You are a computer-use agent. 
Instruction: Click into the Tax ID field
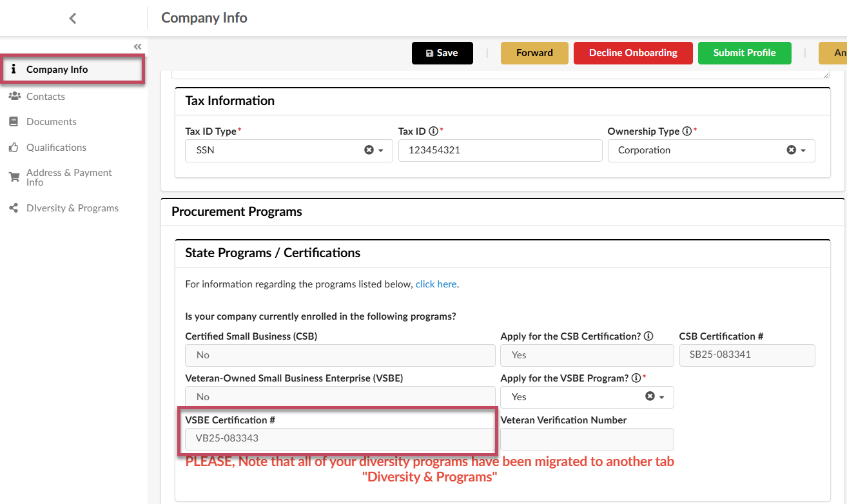(x=500, y=150)
